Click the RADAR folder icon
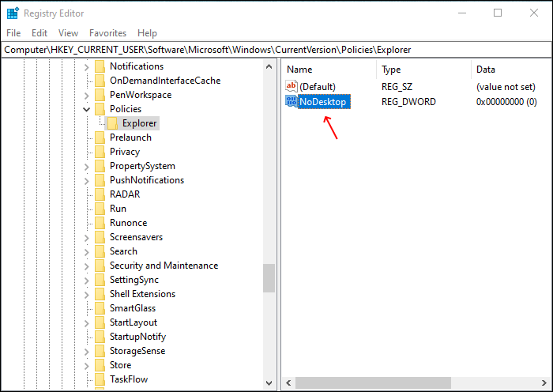 (100, 194)
